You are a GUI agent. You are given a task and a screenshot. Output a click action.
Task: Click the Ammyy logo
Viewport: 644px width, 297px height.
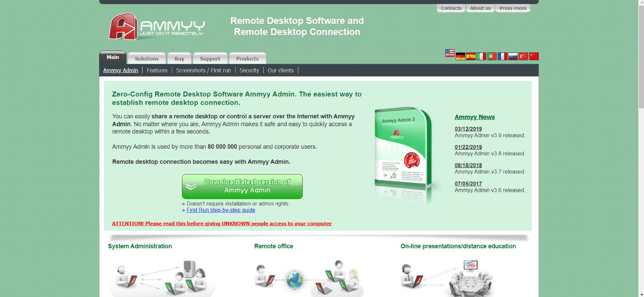(157, 26)
